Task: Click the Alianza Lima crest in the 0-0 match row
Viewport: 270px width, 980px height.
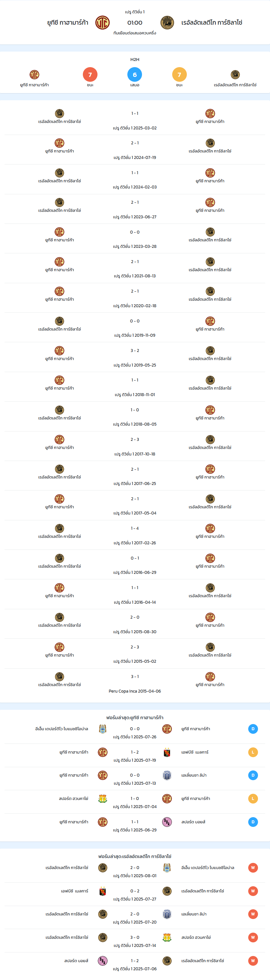Action: pyautogui.click(x=167, y=775)
